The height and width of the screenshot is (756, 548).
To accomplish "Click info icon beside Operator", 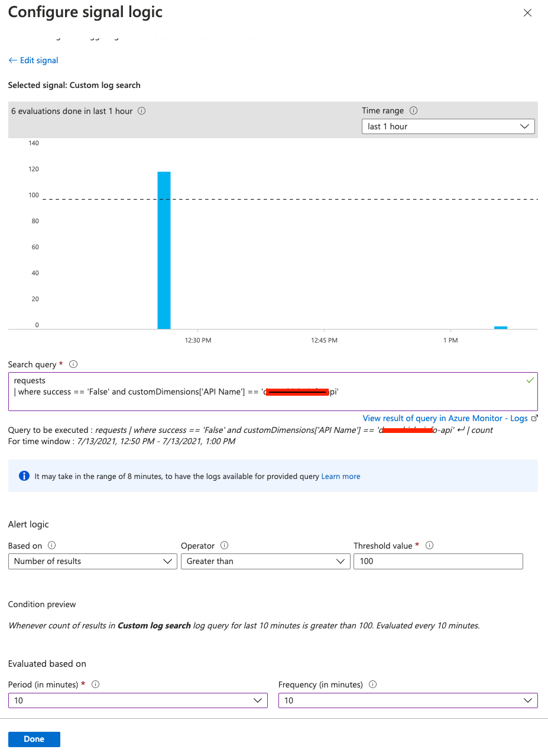I will coord(224,546).
